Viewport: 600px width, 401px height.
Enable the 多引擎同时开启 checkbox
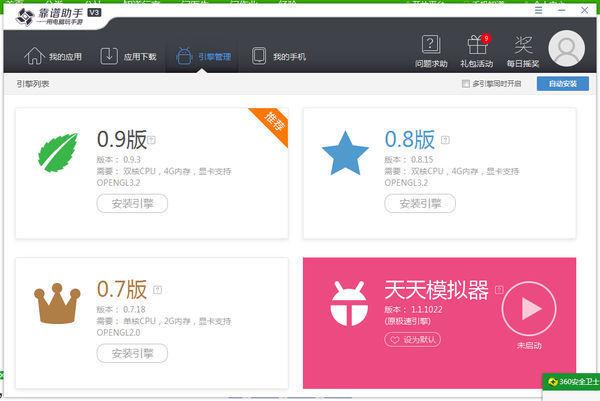(466, 83)
